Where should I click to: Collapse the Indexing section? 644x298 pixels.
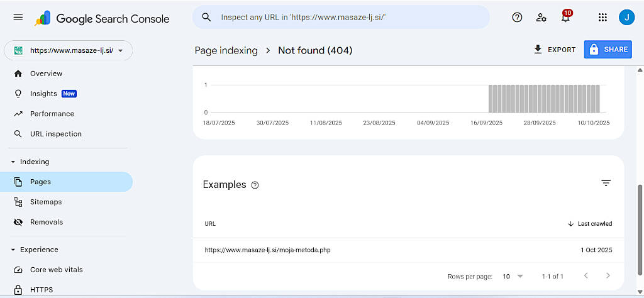(x=14, y=162)
